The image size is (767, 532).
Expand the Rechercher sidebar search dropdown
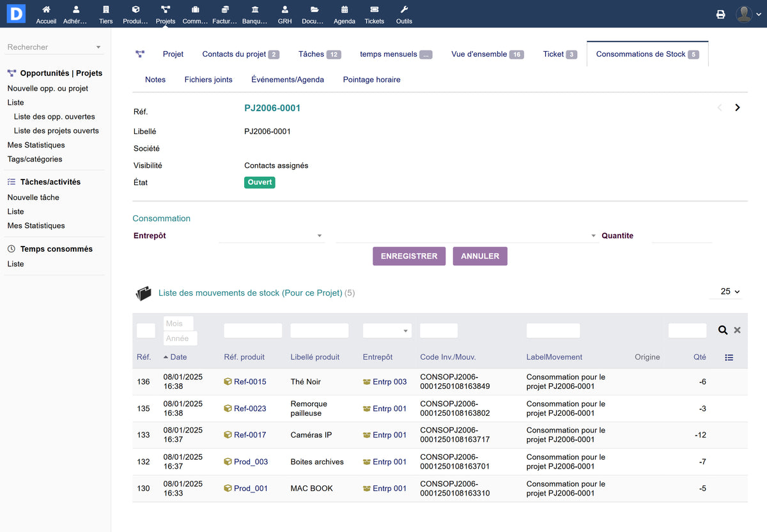tap(98, 47)
